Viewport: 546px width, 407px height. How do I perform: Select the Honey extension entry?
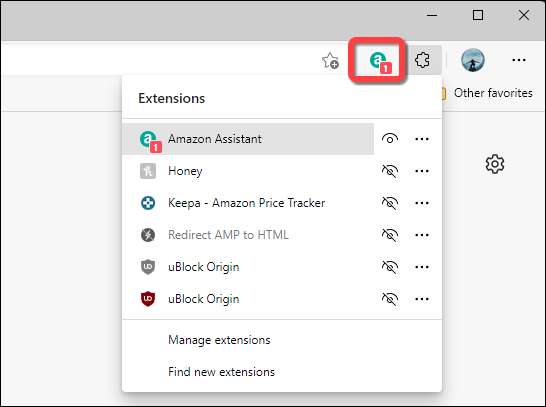[x=249, y=171]
